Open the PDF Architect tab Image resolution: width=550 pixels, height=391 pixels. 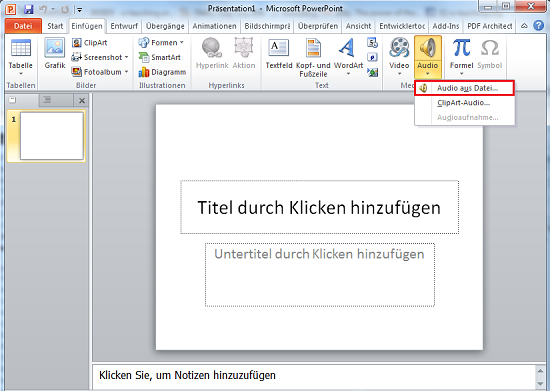click(x=490, y=26)
